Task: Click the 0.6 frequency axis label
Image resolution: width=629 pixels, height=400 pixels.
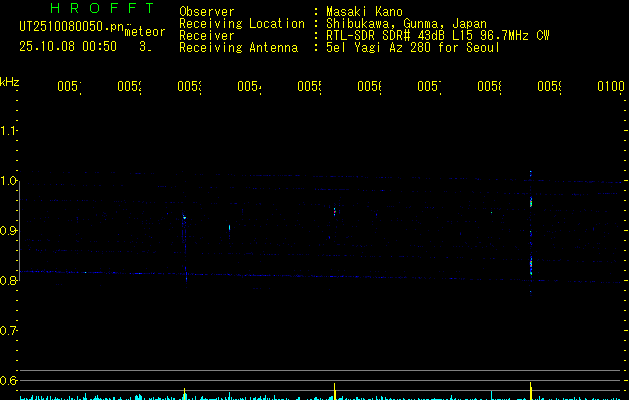Action: click(10, 381)
